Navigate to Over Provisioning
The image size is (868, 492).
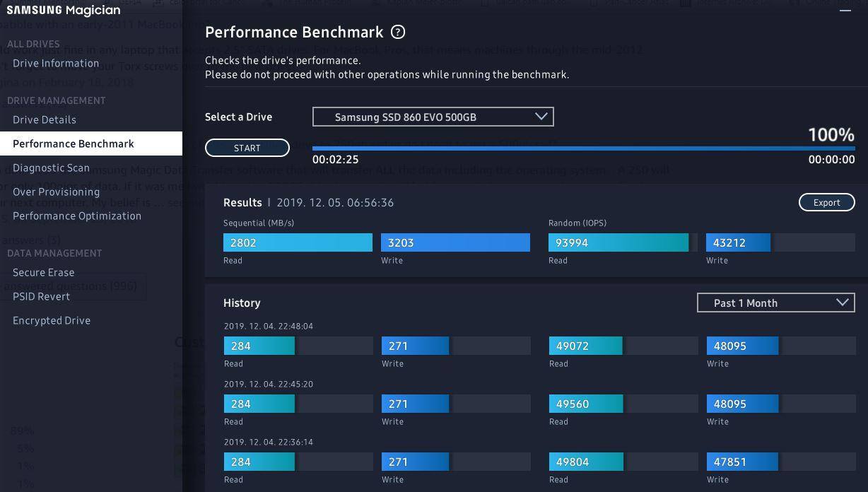tap(57, 192)
